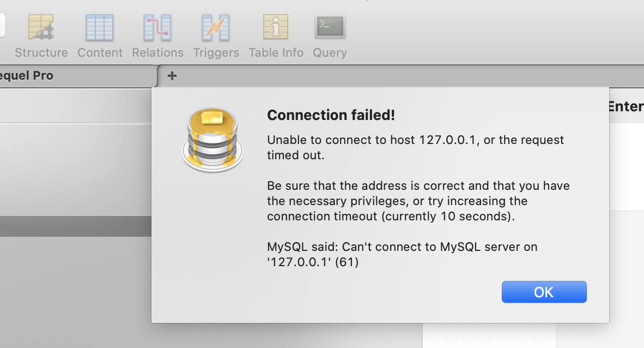Select the Triggers lightning icon
This screenshot has height=348, width=644.
click(216, 28)
